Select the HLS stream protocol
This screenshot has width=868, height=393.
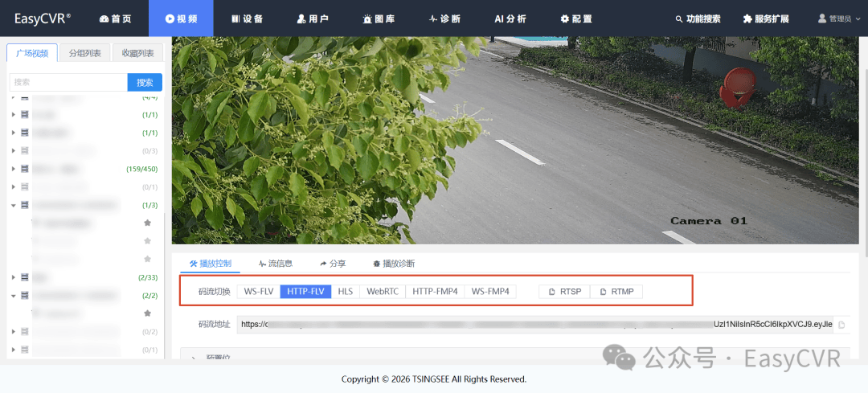coord(346,292)
